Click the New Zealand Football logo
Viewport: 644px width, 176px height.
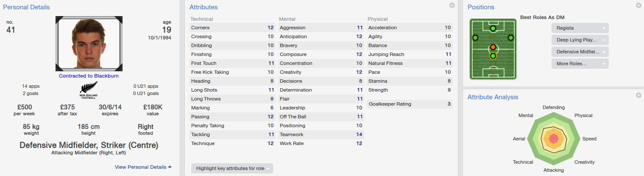[89, 90]
